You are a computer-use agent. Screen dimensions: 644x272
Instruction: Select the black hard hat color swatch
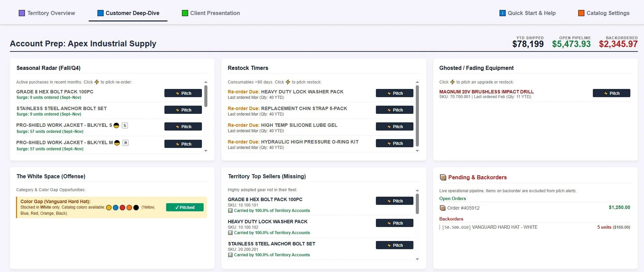[x=136, y=208]
